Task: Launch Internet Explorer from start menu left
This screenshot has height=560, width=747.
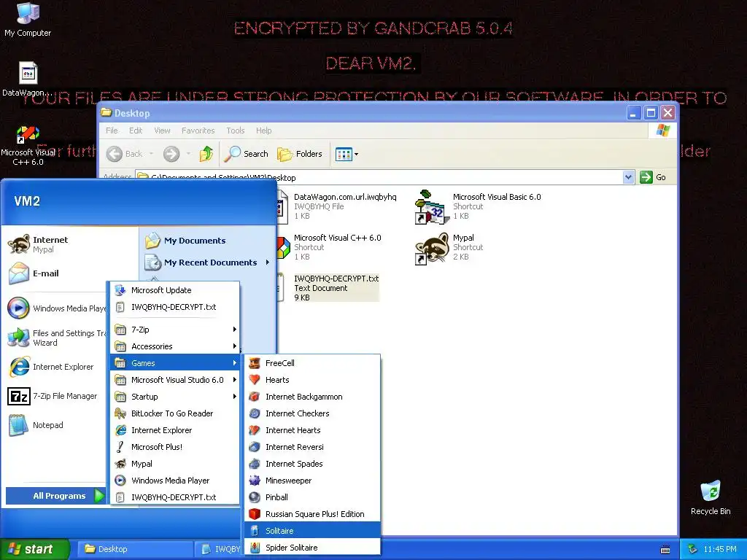Action: (57, 367)
